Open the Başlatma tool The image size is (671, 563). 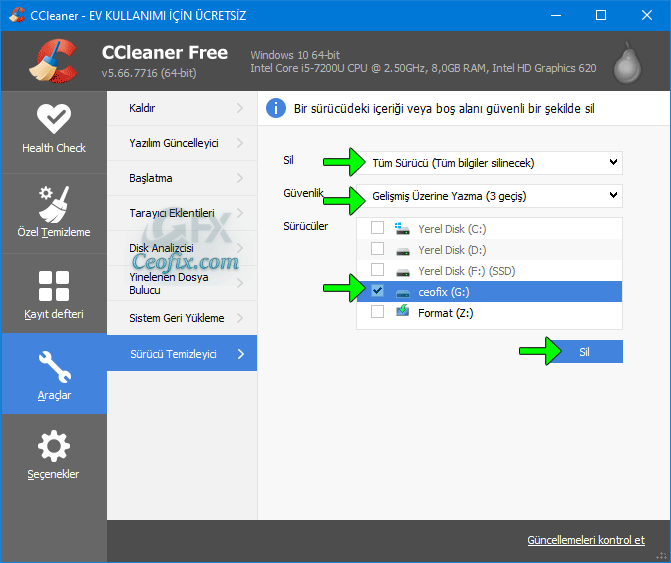coord(182,178)
